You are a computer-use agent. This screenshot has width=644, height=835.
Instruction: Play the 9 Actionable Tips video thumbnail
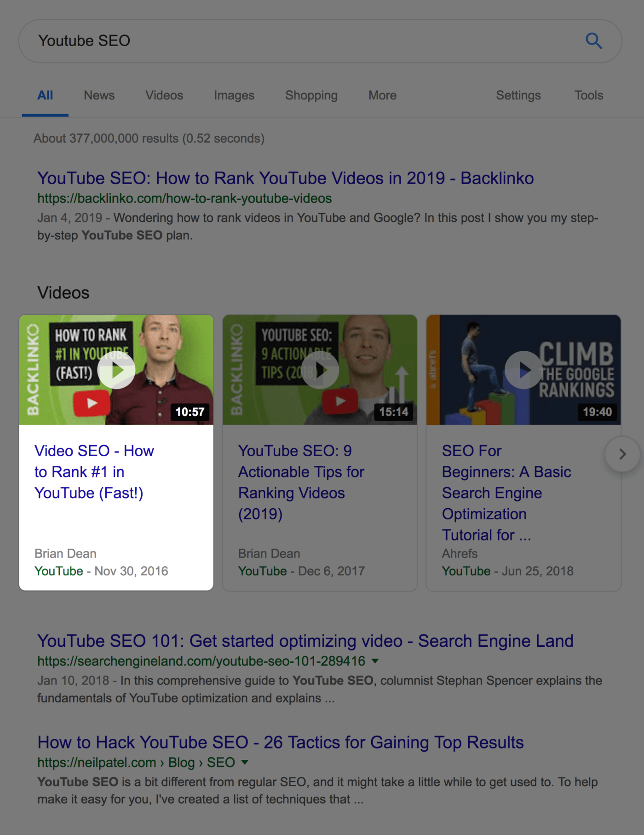click(x=320, y=370)
